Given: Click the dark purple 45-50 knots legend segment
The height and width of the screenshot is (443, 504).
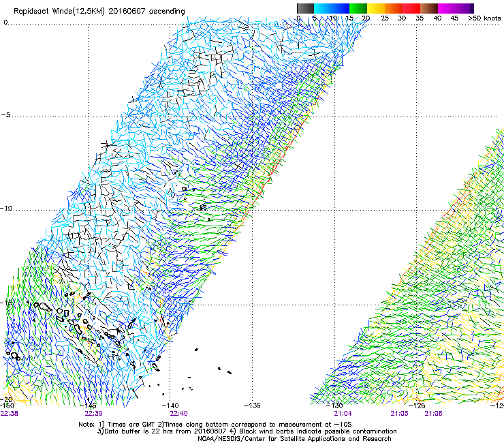Looking at the screenshot, I should [464, 9].
